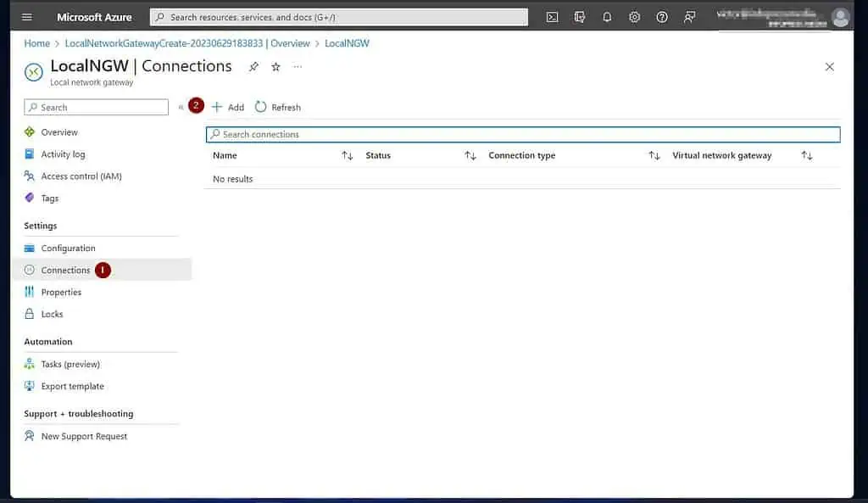Sort connections by Name column

(347, 156)
